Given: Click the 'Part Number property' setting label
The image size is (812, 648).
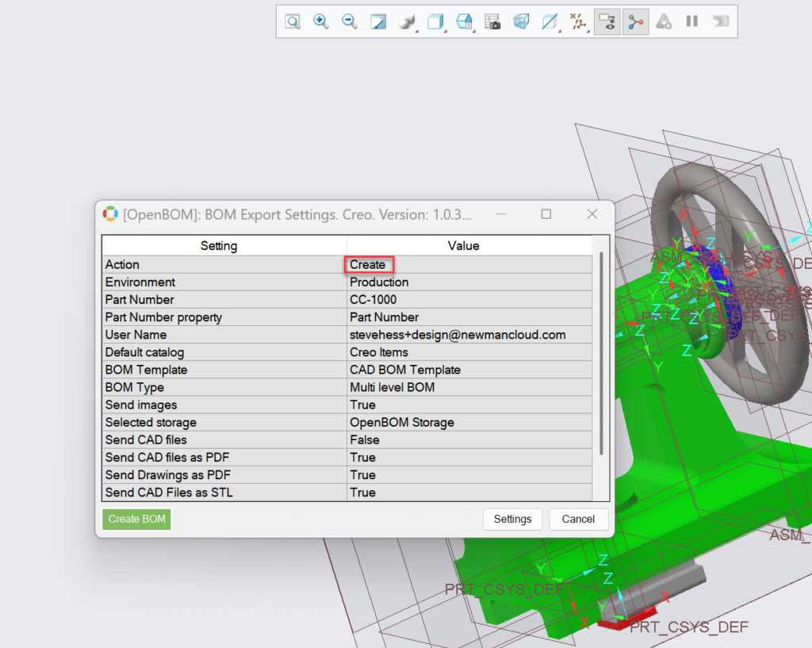Looking at the screenshot, I should tap(163, 317).
